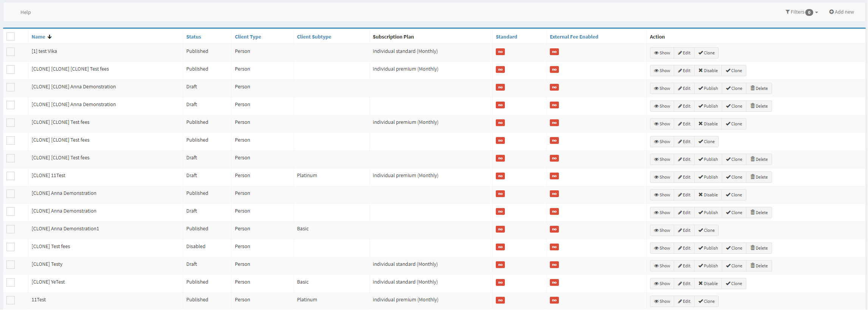Screen dimensions: 868x310
Task: Edit the [CLONE] 11Test row
Action: (684, 177)
